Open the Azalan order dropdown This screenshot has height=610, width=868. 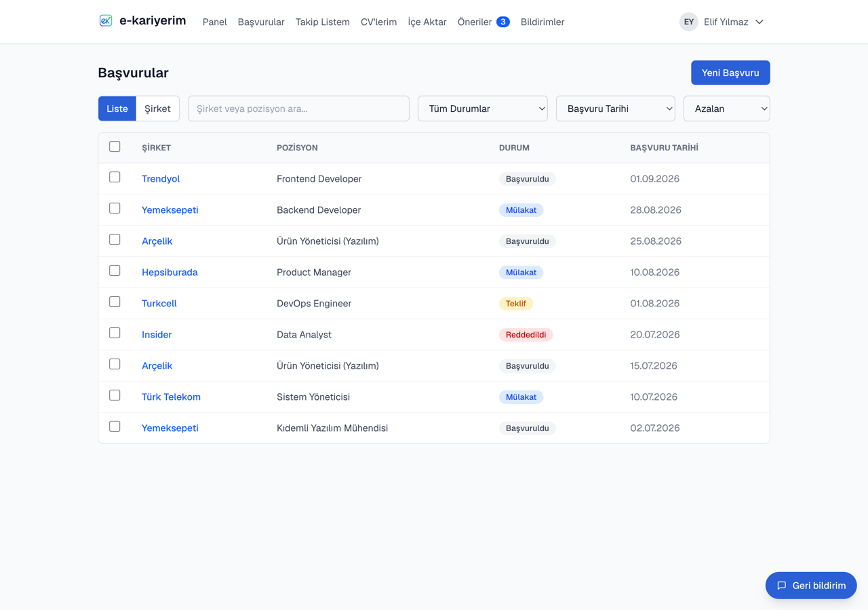727,108
